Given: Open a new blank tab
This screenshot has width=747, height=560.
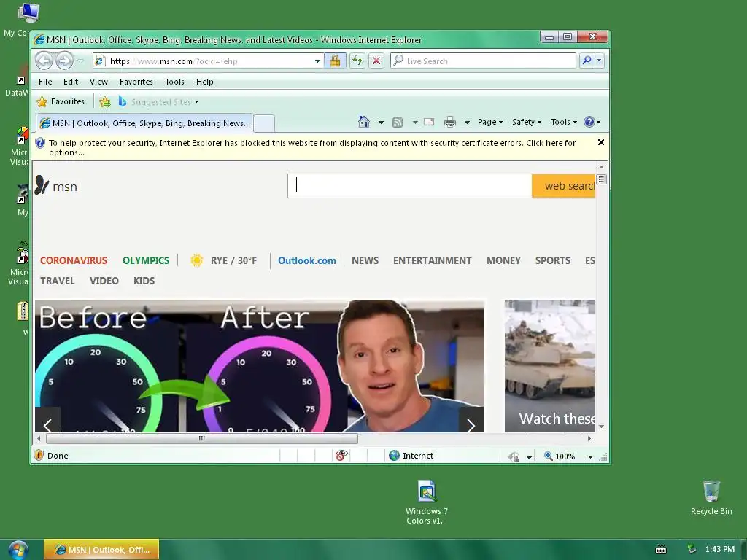Looking at the screenshot, I should tap(264, 122).
